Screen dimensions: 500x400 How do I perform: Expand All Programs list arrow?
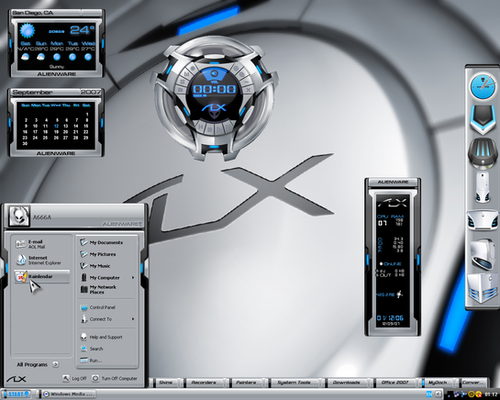pos(55,364)
